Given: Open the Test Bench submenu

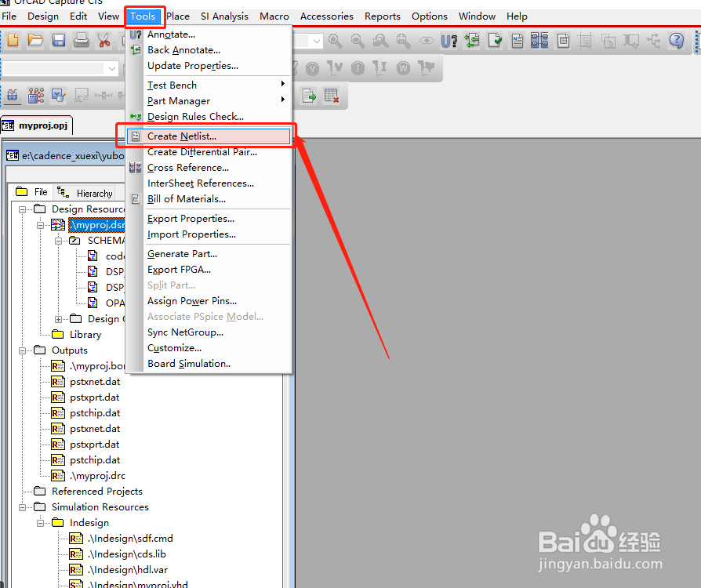Looking at the screenshot, I should pos(209,85).
